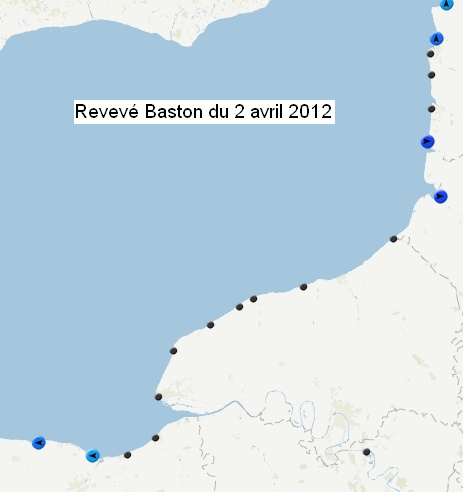This screenshot has width=463, height=497.
Task: Click the title label 'Revevé Baston du 2 avril 2012'
Action: point(204,112)
